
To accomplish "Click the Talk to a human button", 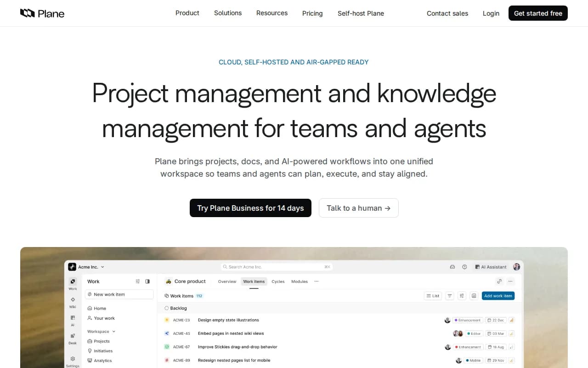I will click(x=359, y=208).
